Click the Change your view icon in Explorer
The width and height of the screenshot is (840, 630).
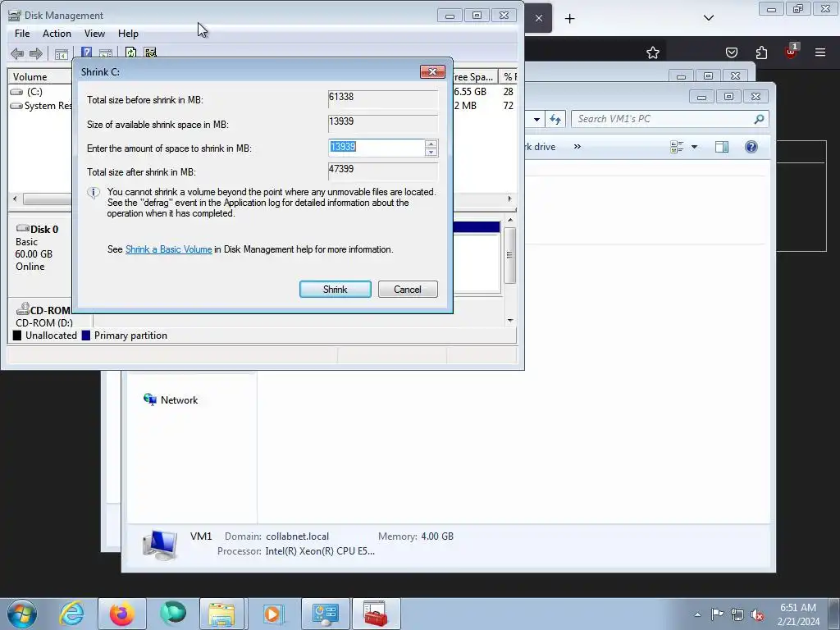(677, 147)
